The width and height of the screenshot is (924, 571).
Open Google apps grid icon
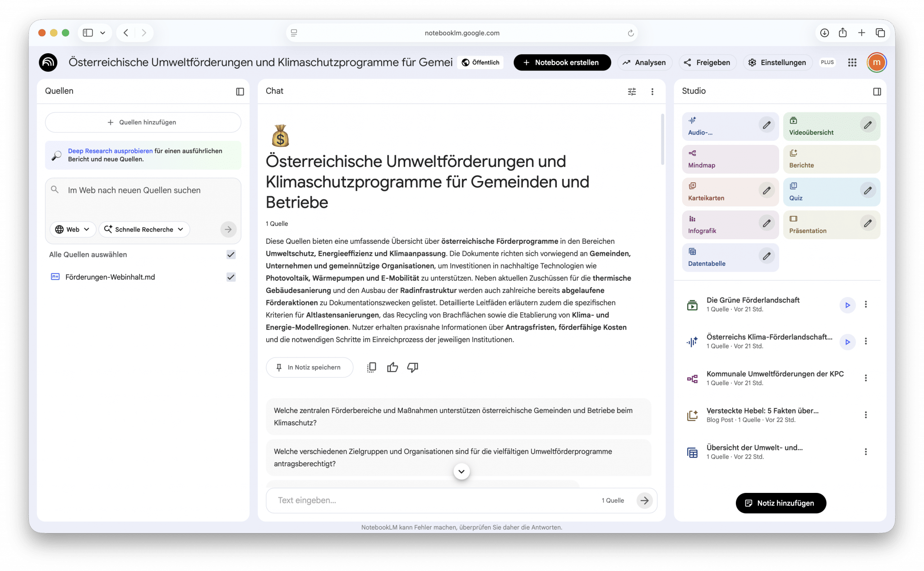click(x=852, y=63)
